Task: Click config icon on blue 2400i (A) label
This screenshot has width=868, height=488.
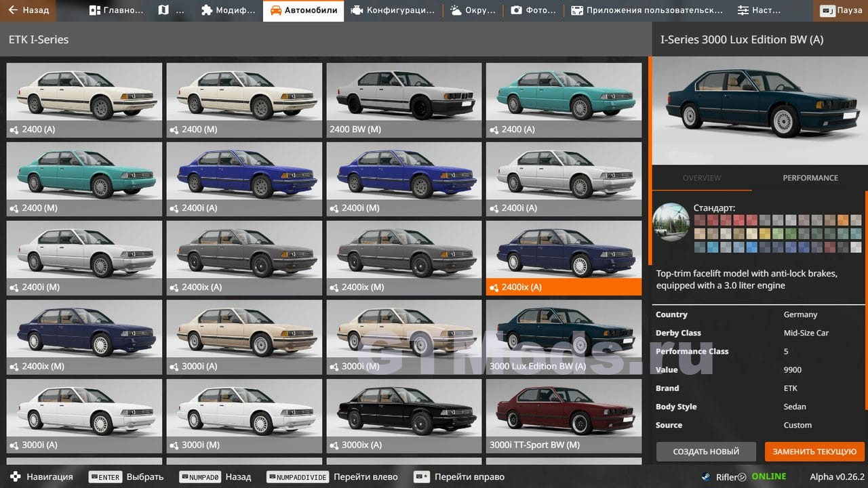Action: click(x=174, y=208)
